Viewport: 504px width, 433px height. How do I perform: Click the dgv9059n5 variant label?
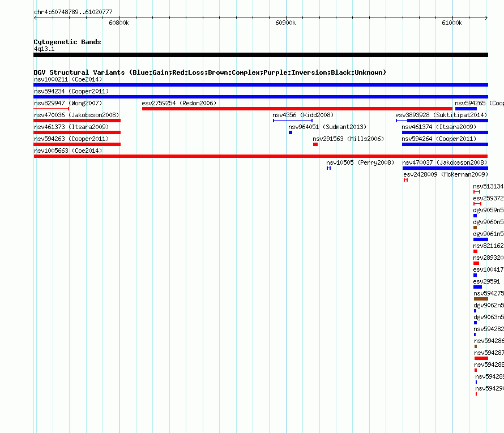coord(488,210)
